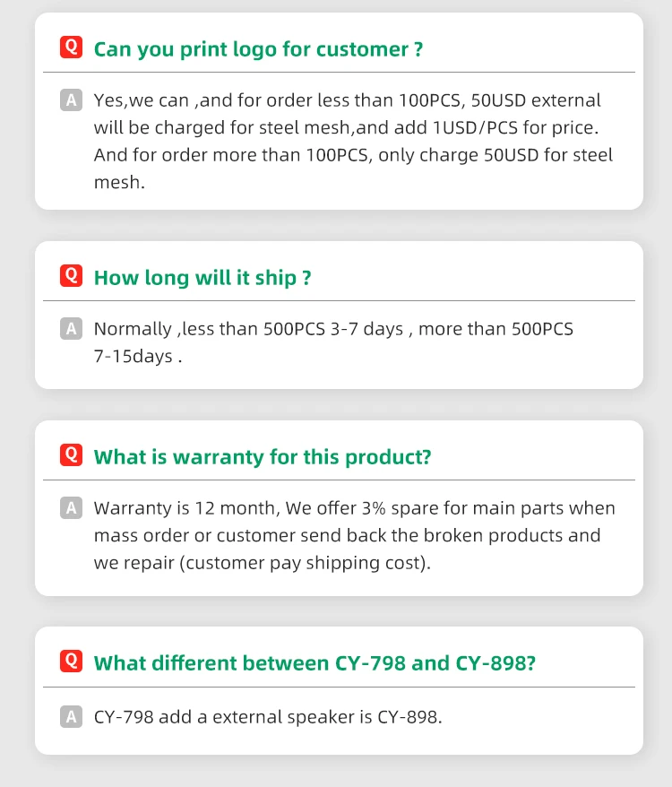672x787 pixels.
Task: Click the external speaker answer text
Action: (268, 717)
